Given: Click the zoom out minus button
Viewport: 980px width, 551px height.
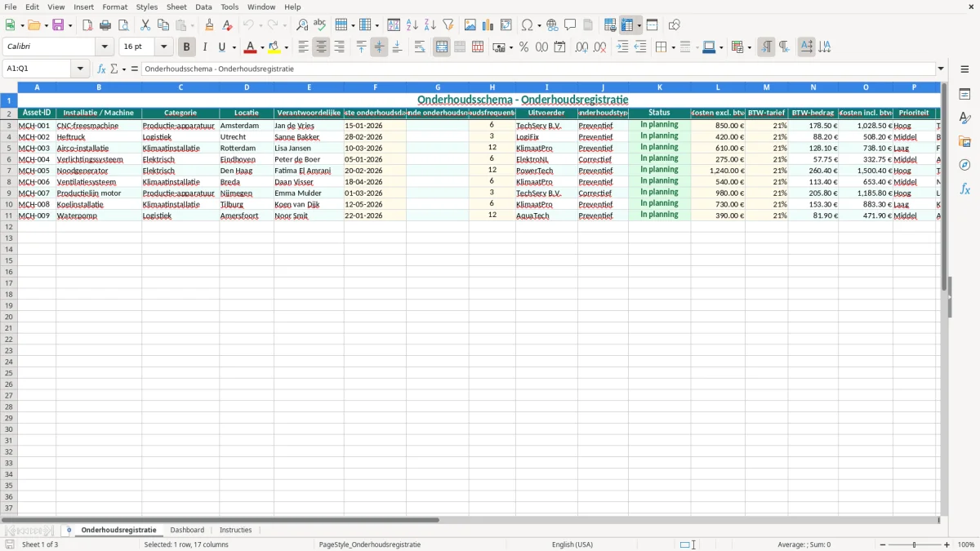Looking at the screenshot, I should coord(882,544).
